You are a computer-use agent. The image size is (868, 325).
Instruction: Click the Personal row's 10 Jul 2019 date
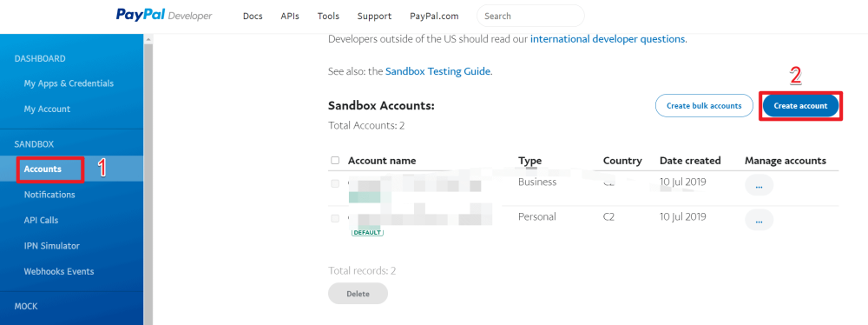tap(682, 217)
